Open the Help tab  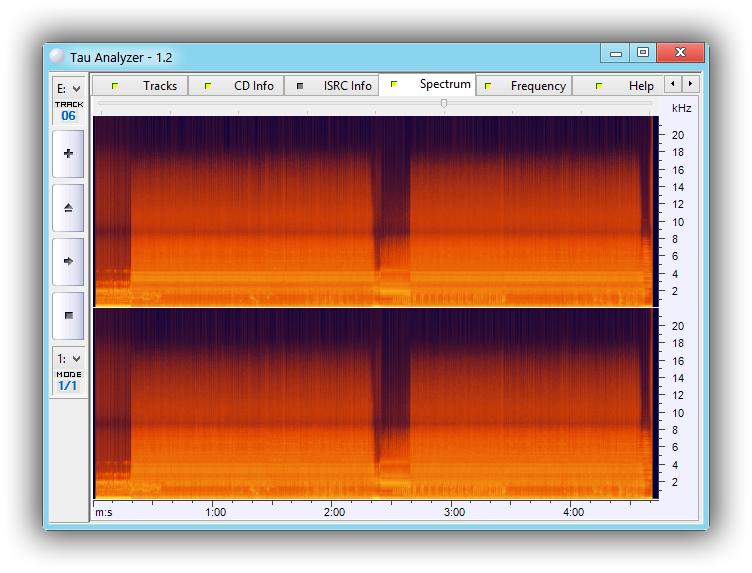618,86
